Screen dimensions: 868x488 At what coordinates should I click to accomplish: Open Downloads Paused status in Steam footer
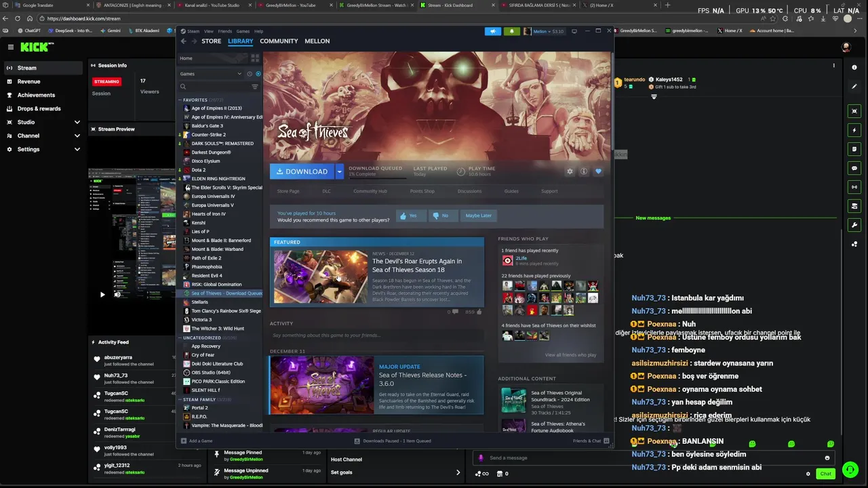tap(393, 441)
